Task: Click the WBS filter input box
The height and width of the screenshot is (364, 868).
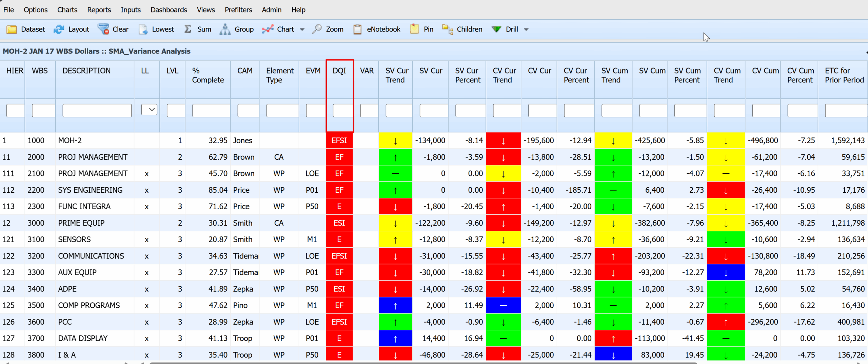Action: pos(43,111)
